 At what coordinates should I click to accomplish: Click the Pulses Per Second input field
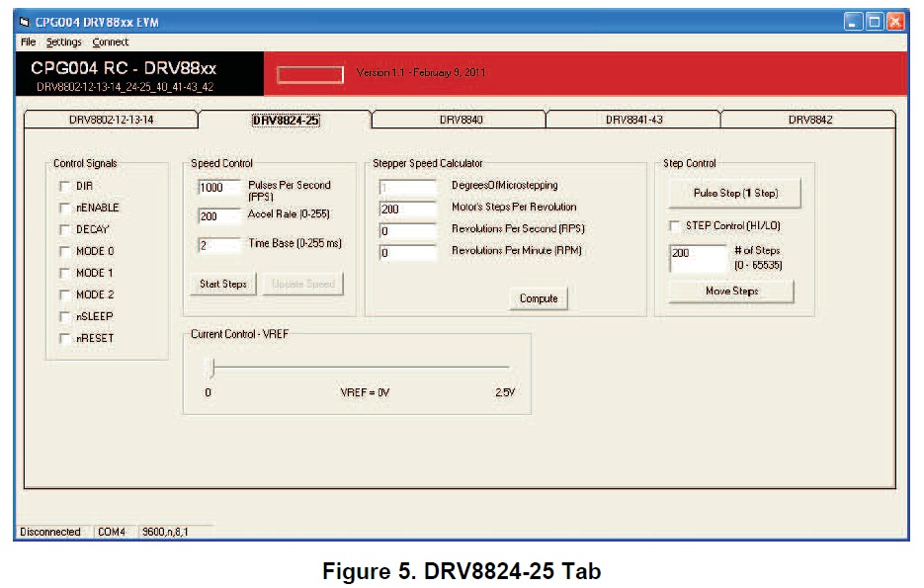[219, 187]
